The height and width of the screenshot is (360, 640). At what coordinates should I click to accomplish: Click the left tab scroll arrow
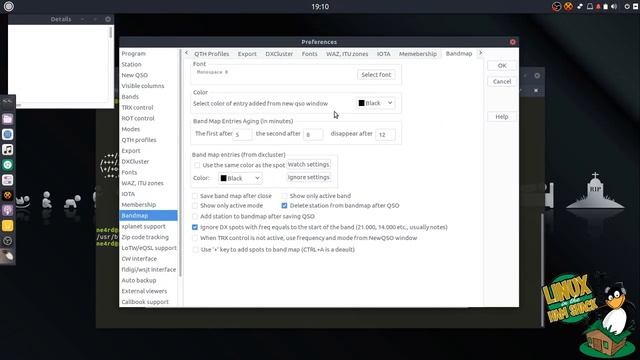[x=187, y=53]
